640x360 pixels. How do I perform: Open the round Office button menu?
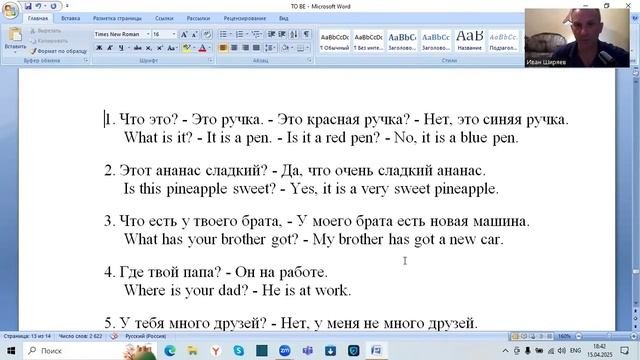click(x=10, y=10)
